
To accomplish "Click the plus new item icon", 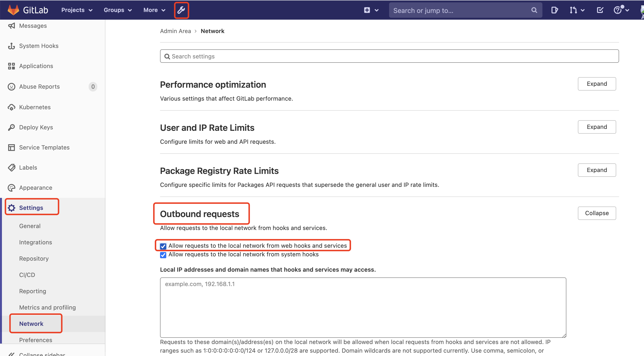I will tap(367, 10).
